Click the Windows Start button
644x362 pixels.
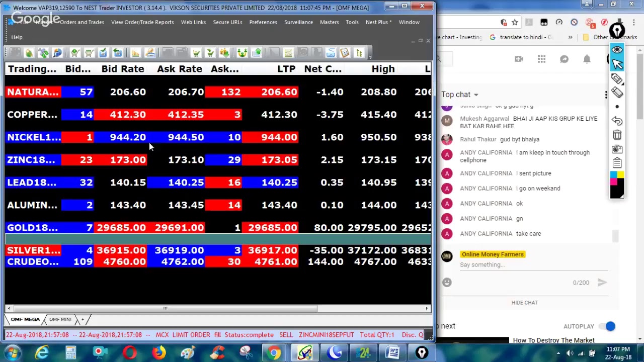[12, 352]
